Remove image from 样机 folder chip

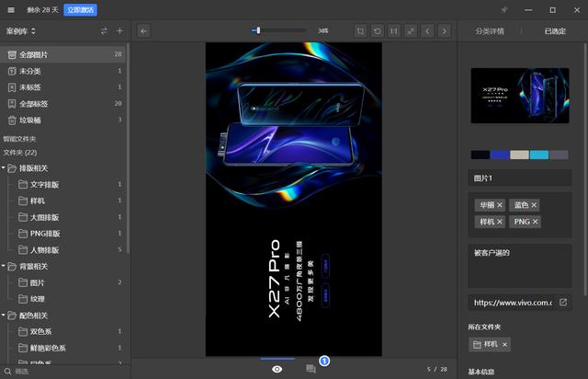click(x=504, y=344)
